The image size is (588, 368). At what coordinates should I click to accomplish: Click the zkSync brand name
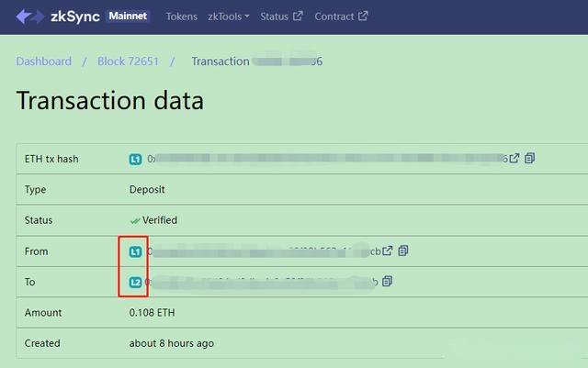tap(75, 17)
